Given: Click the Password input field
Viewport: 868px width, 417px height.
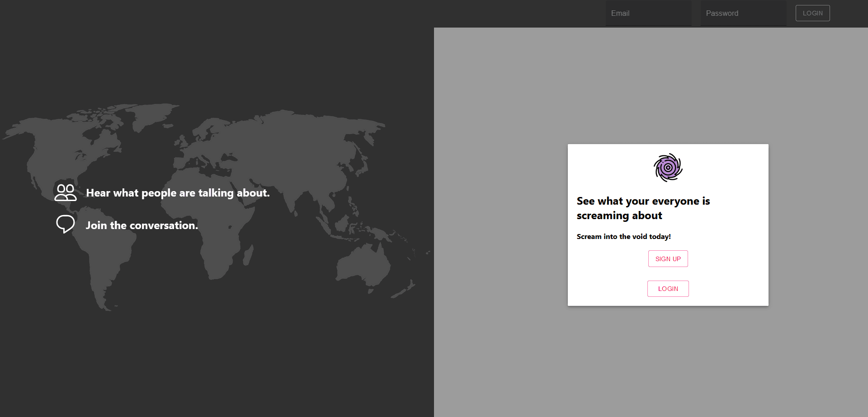Looking at the screenshot, I should pyautogui.click(x=743, y=14).
